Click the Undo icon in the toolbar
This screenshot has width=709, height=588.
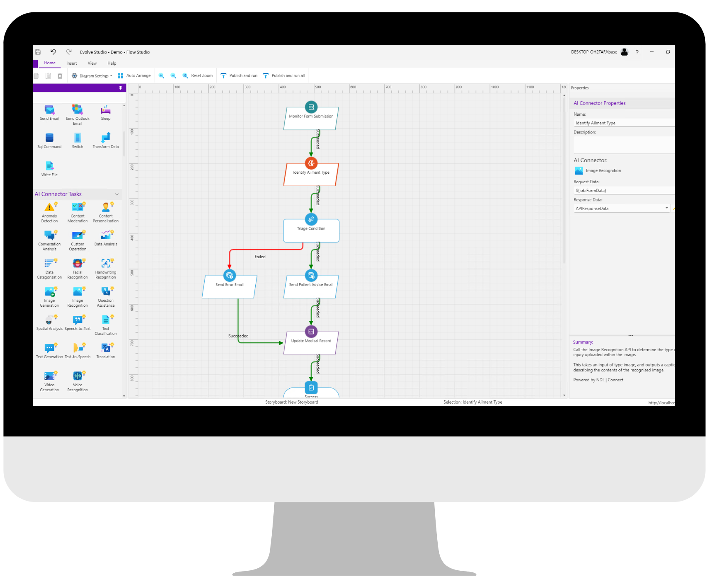point(53,52)
